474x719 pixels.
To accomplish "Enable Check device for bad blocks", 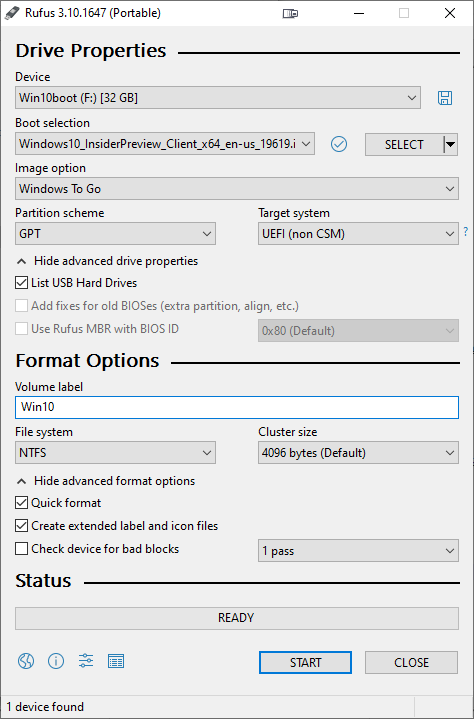I will 22,549.
